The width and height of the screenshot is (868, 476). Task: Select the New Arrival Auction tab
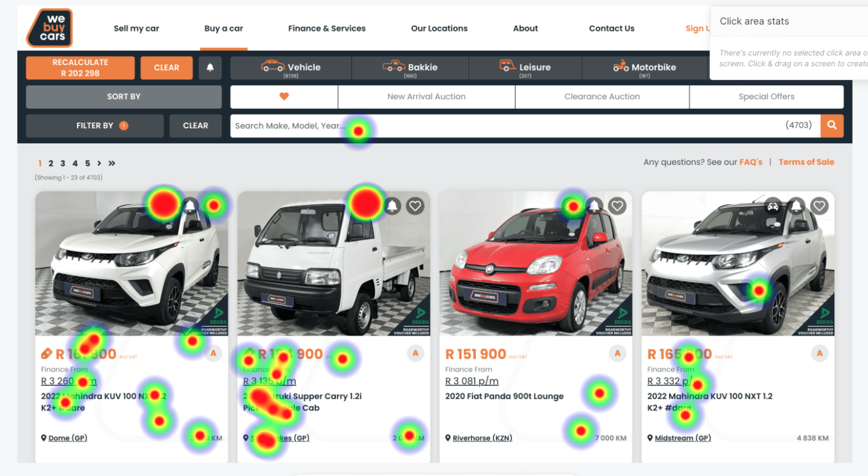pos(426,97)
